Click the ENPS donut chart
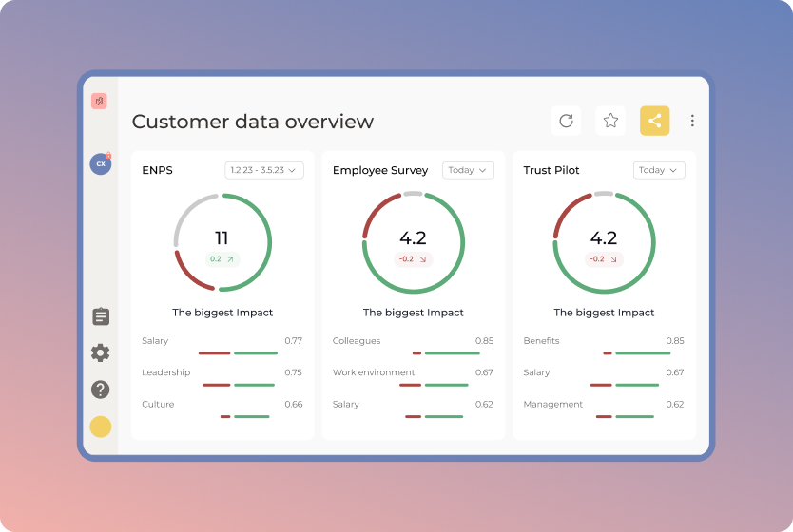Image resolution: width=793 pixels, height=532 pixels. click(x=222, y=242)
